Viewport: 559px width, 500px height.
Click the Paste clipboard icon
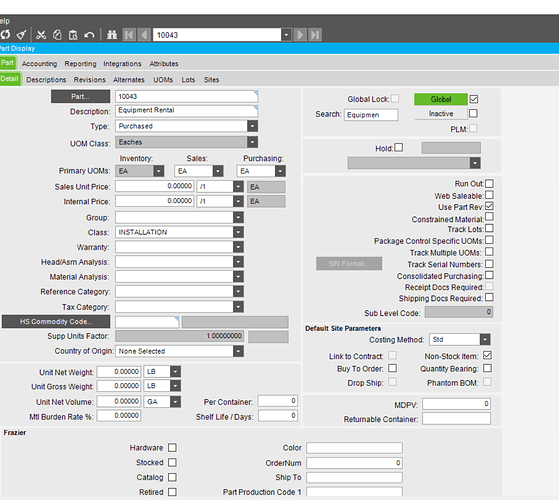[x=73, y=35]
